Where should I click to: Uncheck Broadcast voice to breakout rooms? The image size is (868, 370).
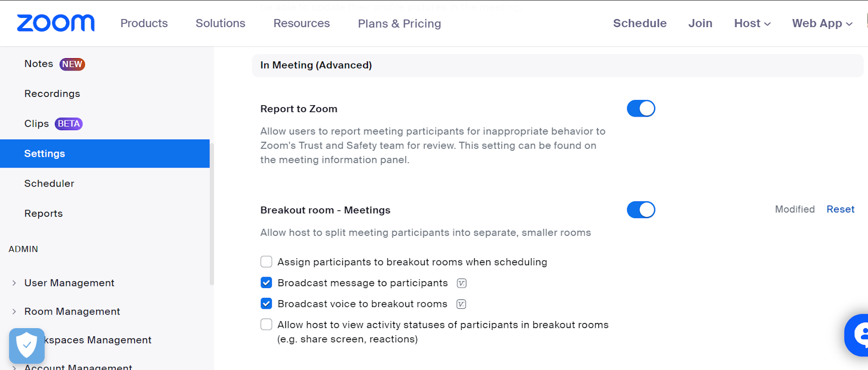(266, 304)
